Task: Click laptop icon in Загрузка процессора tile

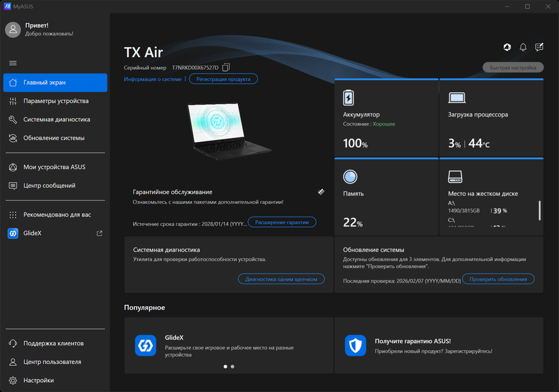Action: pos(457,98)
